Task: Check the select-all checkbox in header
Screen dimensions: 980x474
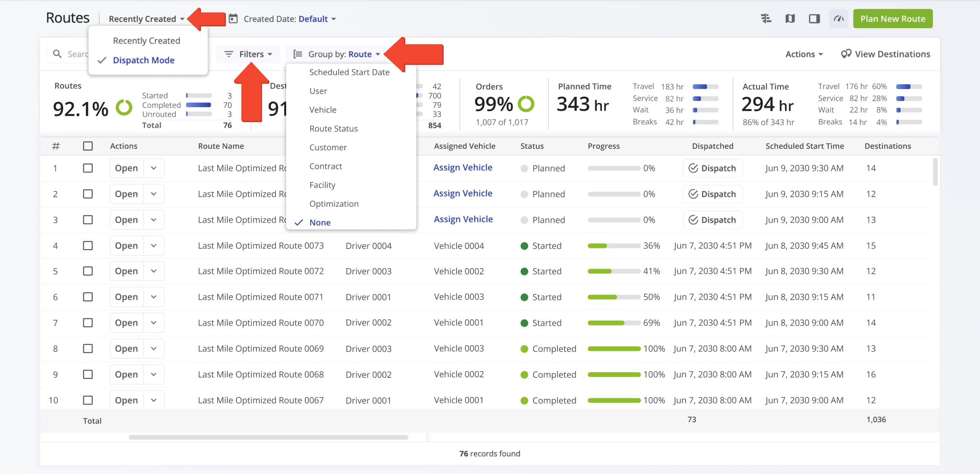Action: [88, 146]
